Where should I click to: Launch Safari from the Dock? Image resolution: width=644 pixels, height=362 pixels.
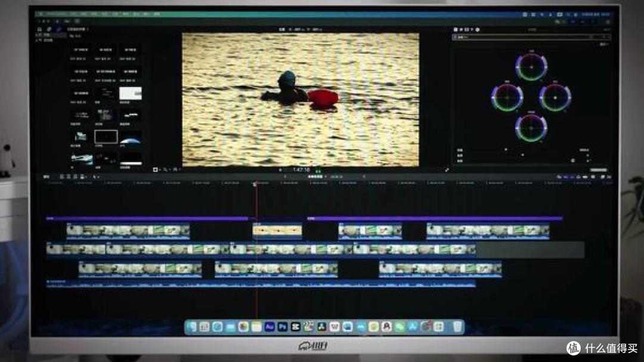click(217, 327)
